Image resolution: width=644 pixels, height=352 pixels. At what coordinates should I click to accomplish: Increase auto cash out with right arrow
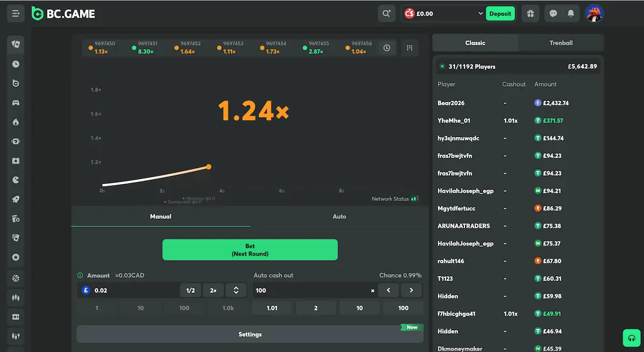[x=412, y=290]
